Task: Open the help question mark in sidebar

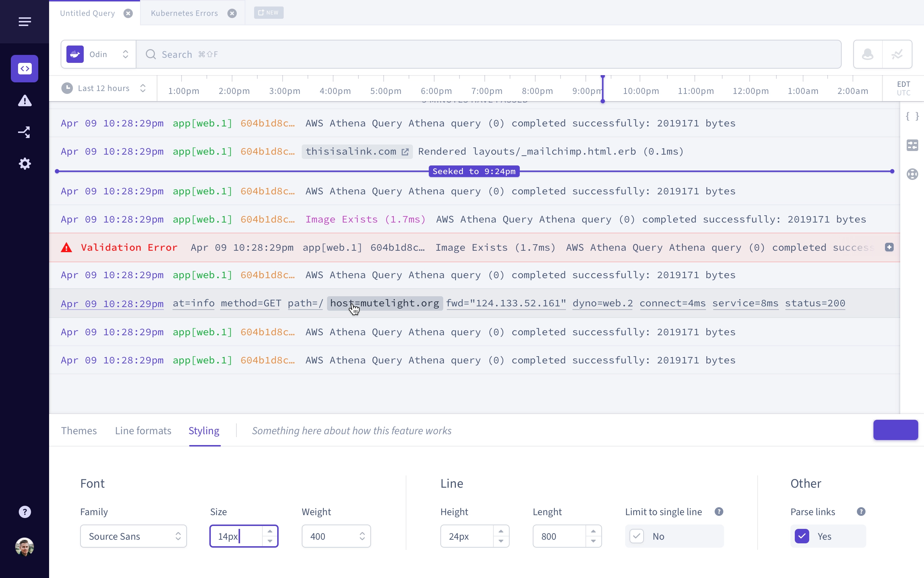Action: click(x=25, y=512)
